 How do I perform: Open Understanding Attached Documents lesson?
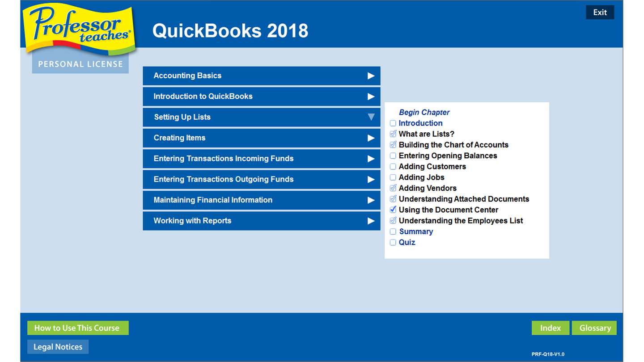coord(464,199)
